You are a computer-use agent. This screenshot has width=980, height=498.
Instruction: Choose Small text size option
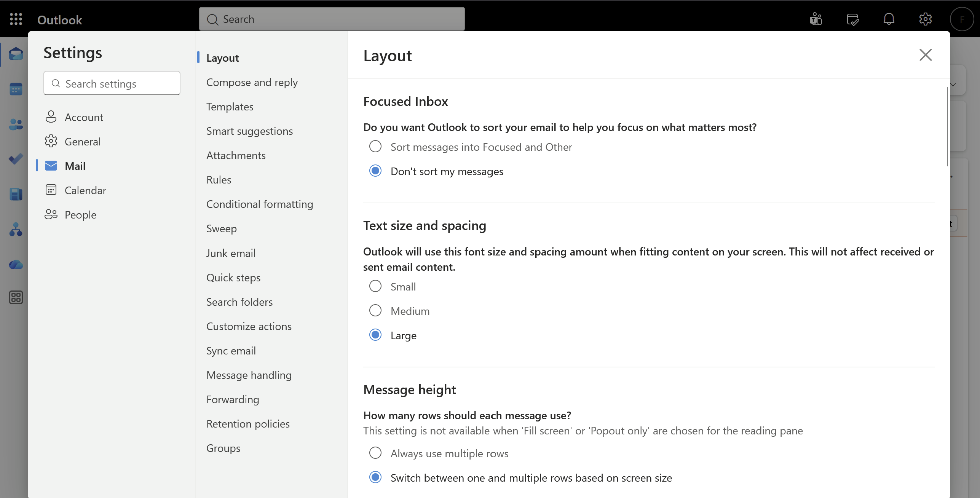coord(375,286)
